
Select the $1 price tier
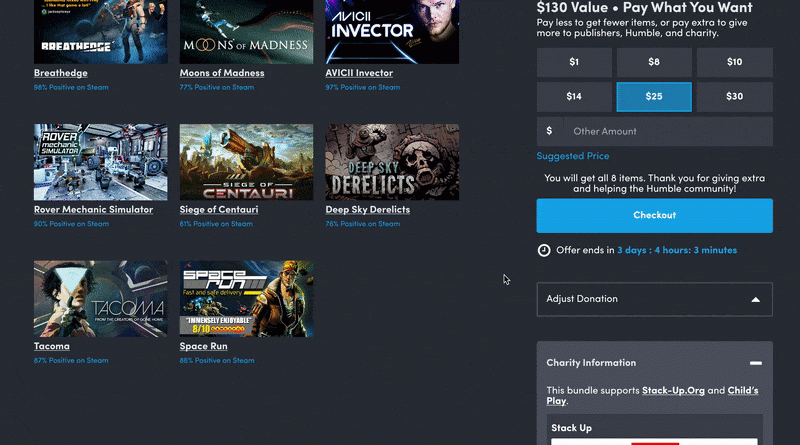pyautogui.click(x=574, y=62)
